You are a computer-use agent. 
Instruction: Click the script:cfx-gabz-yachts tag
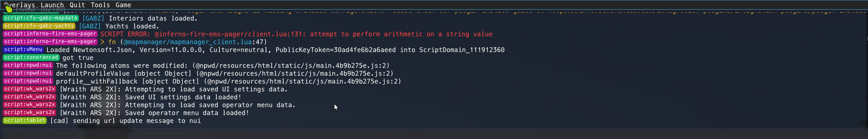(39, 26)
